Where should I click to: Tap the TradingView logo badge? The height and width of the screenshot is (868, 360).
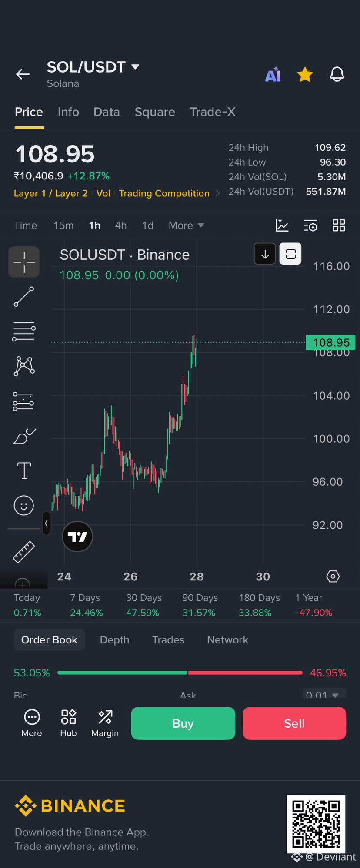pos(77,537)
